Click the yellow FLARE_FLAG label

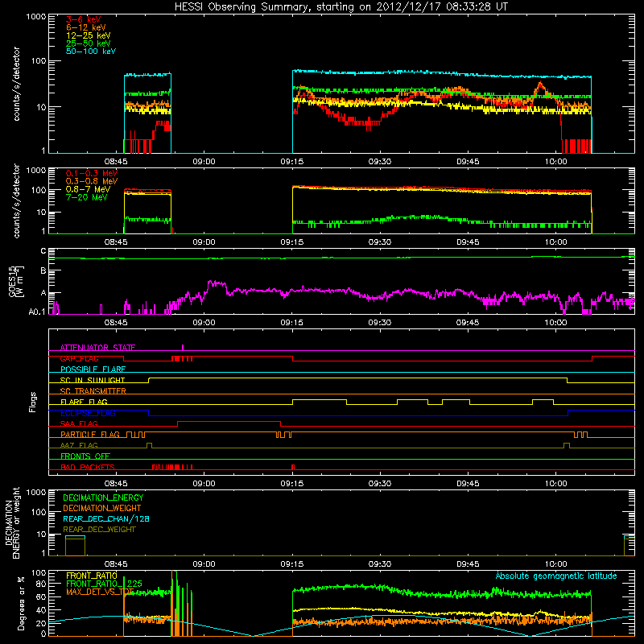click(84, 402)
